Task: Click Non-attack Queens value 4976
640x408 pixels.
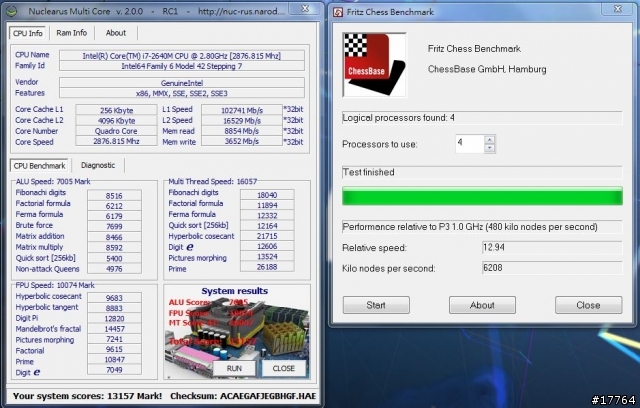Action: (114, 269)
